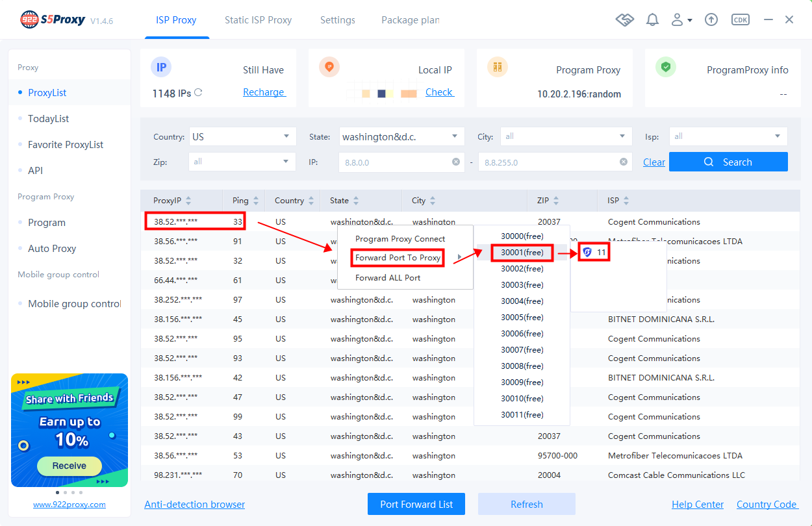The image size is (812, 526).
Task: Open the Country dropdown showing US
Action: pyautogui.click(x=242, y=136)
